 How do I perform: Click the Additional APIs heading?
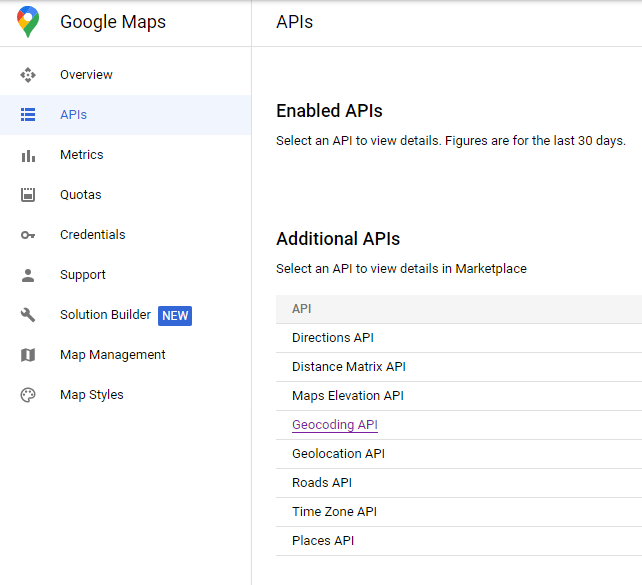[x=338, y=239]
